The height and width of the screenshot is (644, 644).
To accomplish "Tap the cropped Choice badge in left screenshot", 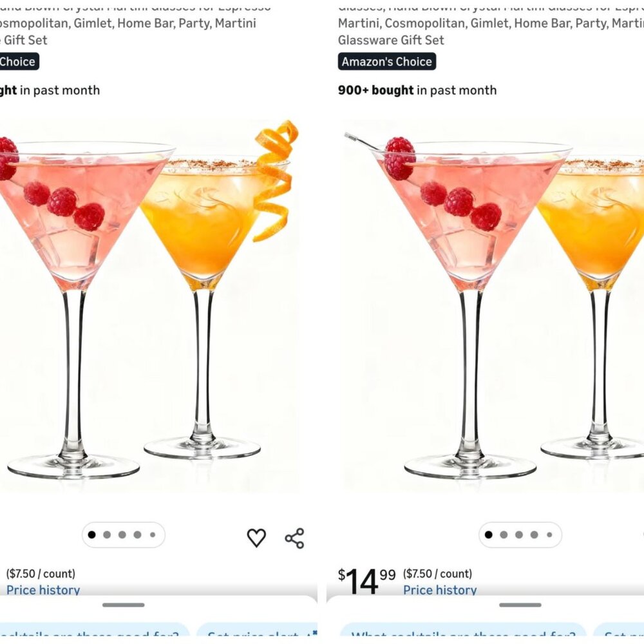I will [x=19, y=62].
